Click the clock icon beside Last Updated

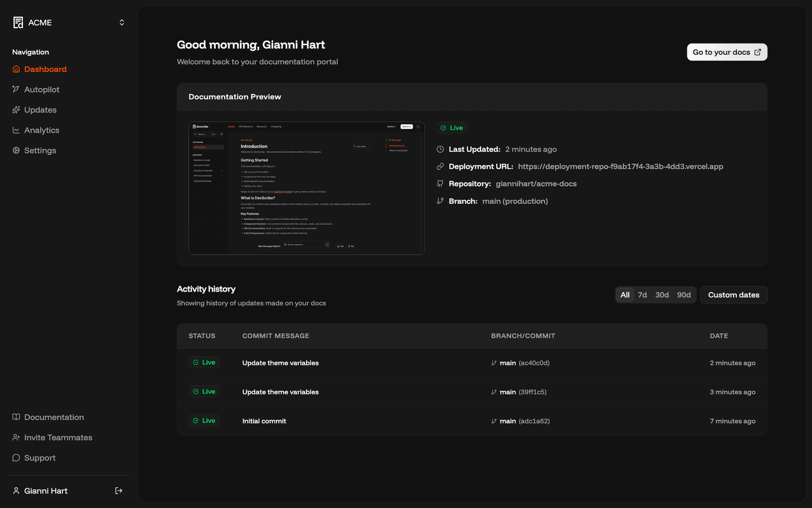pos(440,149)
